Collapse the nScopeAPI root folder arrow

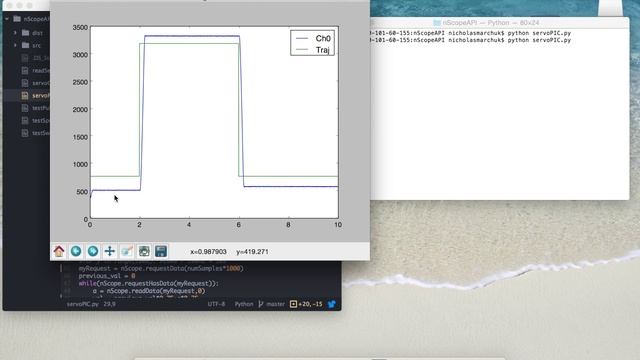click(7, 19)
